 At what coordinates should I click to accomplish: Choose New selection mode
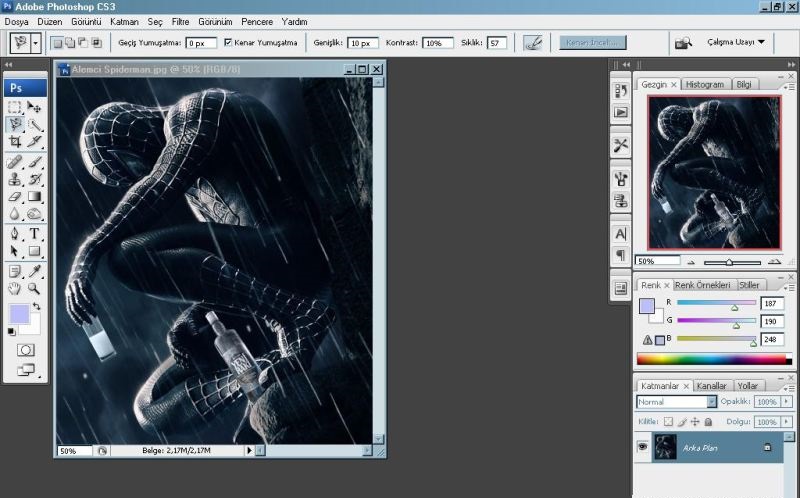pos(58,43)
